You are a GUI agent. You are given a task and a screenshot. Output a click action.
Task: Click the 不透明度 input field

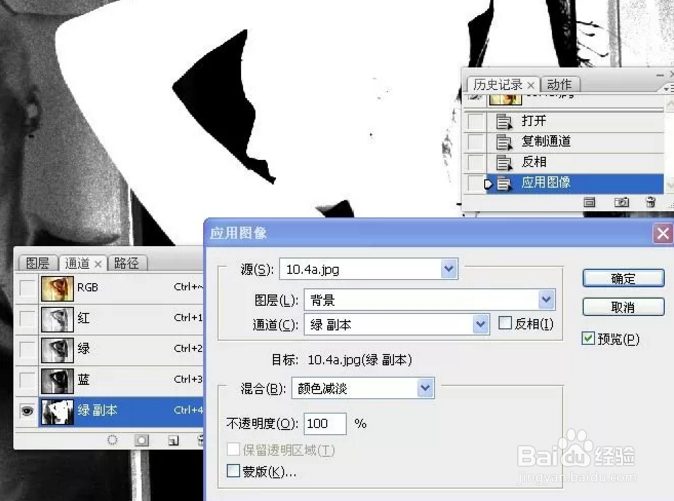tap(325, 424)
